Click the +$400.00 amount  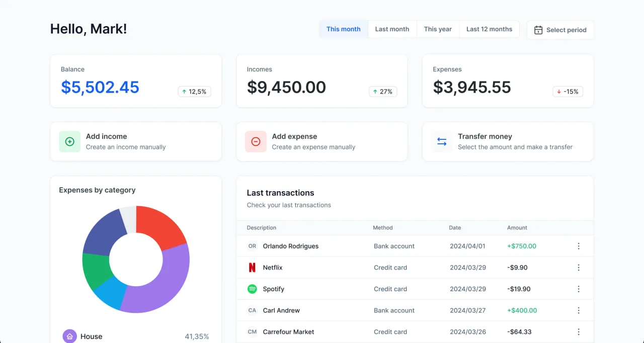[522, 310]
